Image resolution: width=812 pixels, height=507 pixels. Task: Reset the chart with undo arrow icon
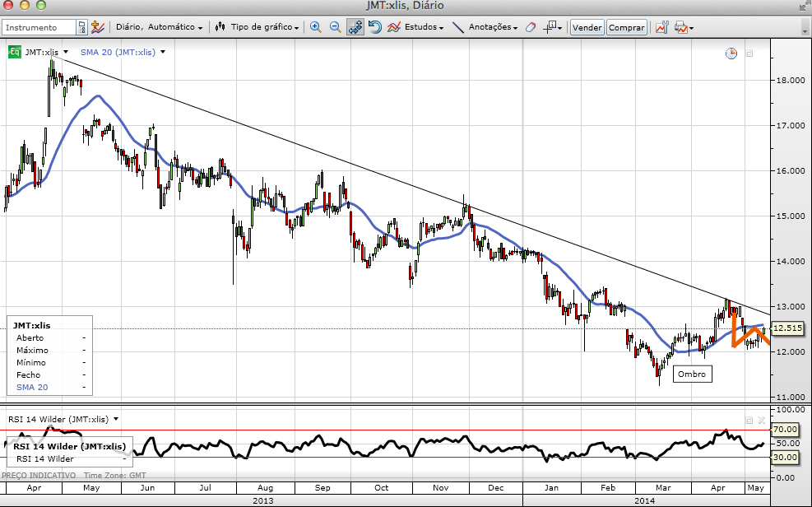[x=375, y=27]
